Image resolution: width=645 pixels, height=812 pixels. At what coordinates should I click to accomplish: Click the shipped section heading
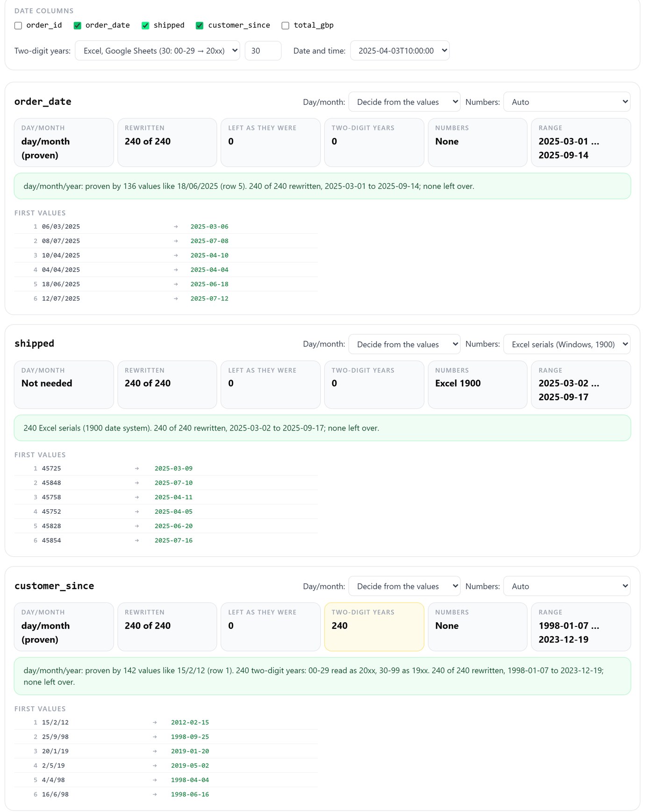pos(34,344)
